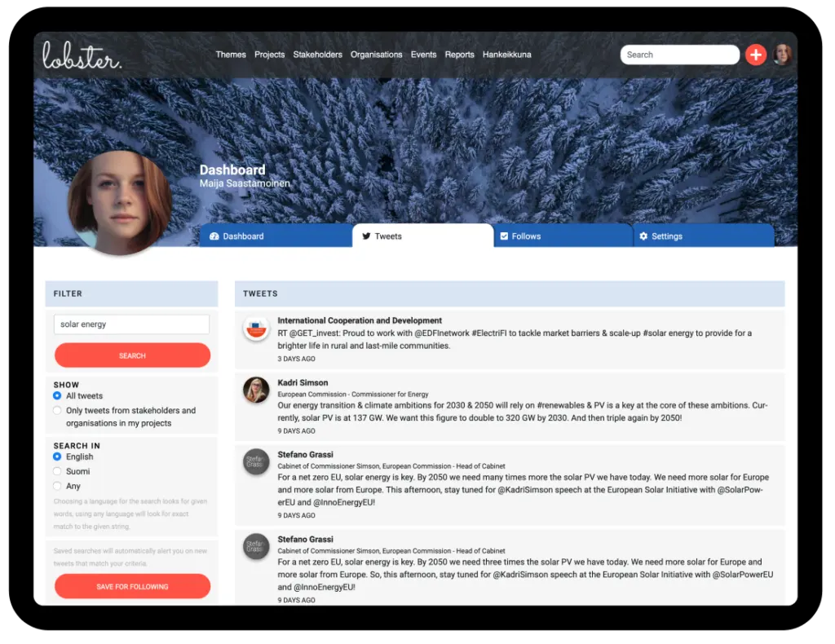Click Stefano Grassi avatar on 'three times' tweet

click(256, 546)
